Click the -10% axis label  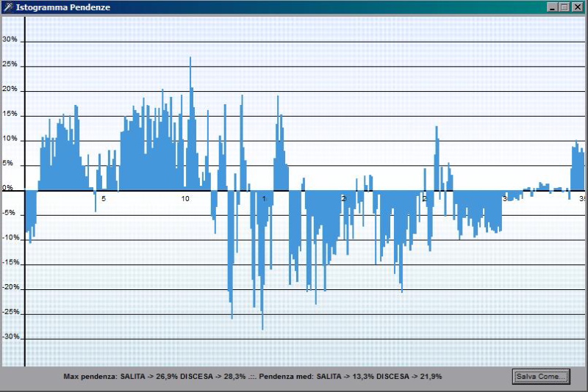(11, 237)
